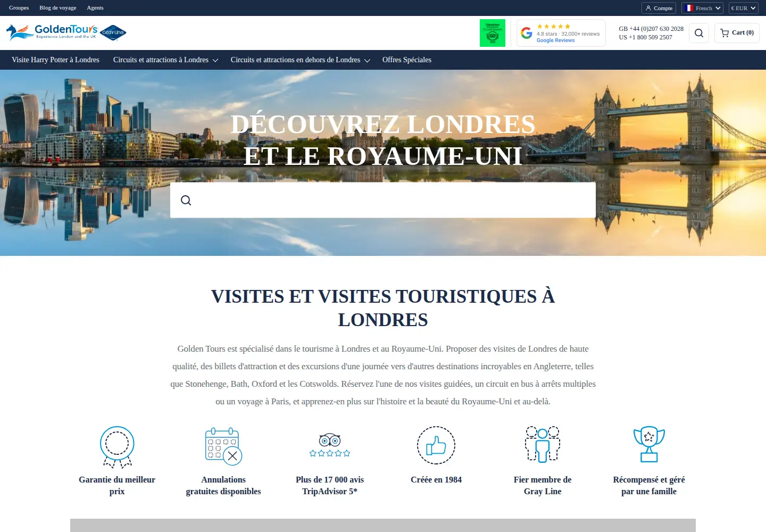Viewport: 766px width, 532px height.
Task: Click the shopping cart icon
Action: 725,33
